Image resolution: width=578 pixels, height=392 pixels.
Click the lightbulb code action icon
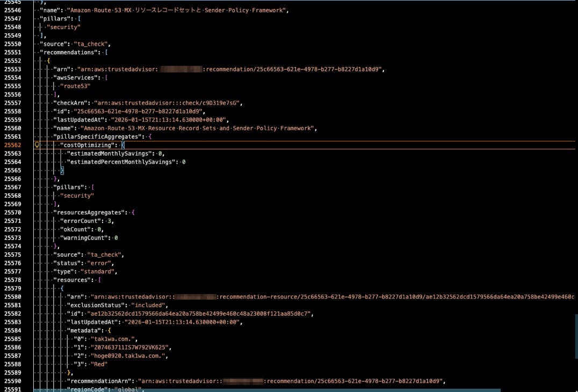pyautogui.click(x=37, y=145)
